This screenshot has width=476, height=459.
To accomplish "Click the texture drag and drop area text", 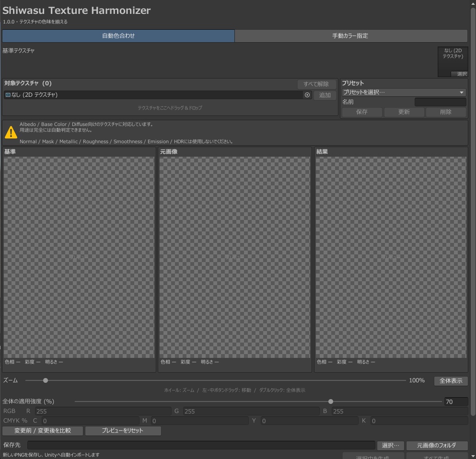I will [170, 108].
